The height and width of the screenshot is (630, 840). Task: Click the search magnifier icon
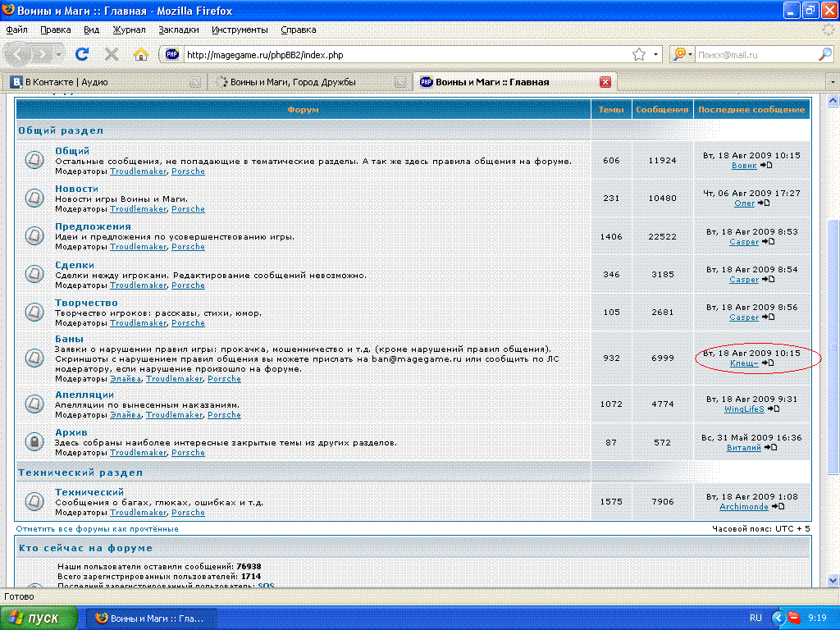825,54
